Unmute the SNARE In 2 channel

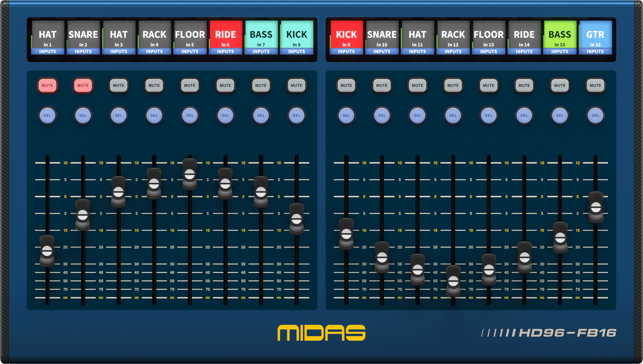83,85
